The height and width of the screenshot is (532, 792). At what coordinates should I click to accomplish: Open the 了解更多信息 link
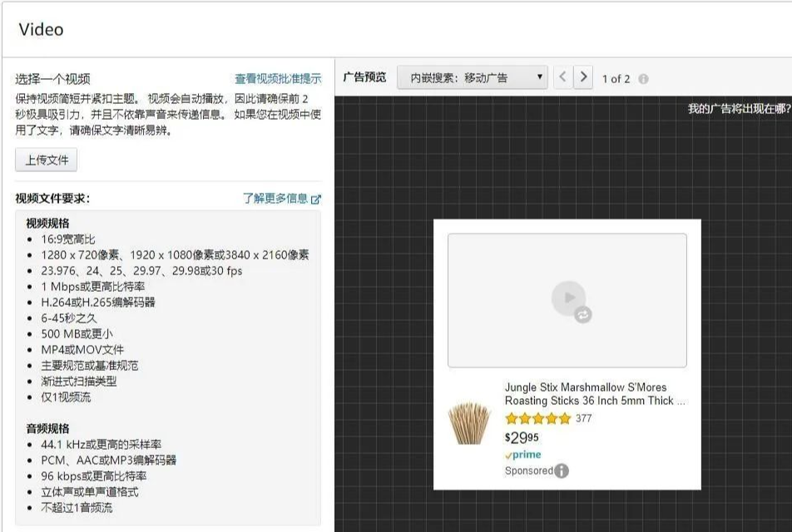tap(275, 199)
